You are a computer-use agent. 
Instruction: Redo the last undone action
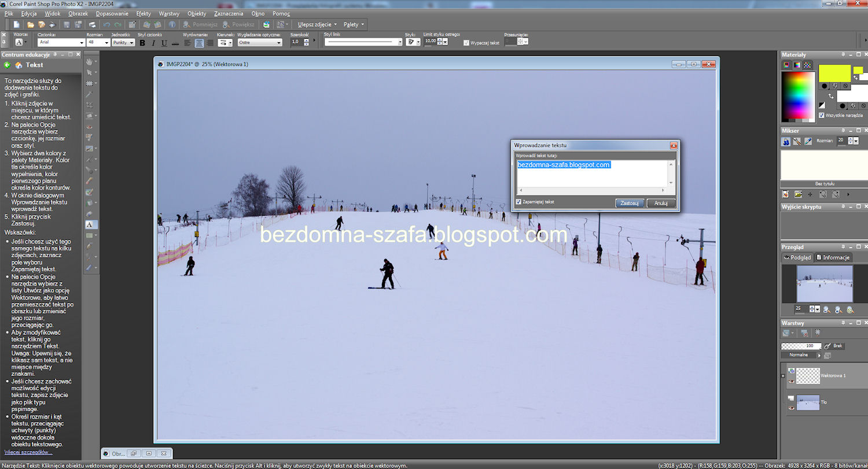point(118,24)
